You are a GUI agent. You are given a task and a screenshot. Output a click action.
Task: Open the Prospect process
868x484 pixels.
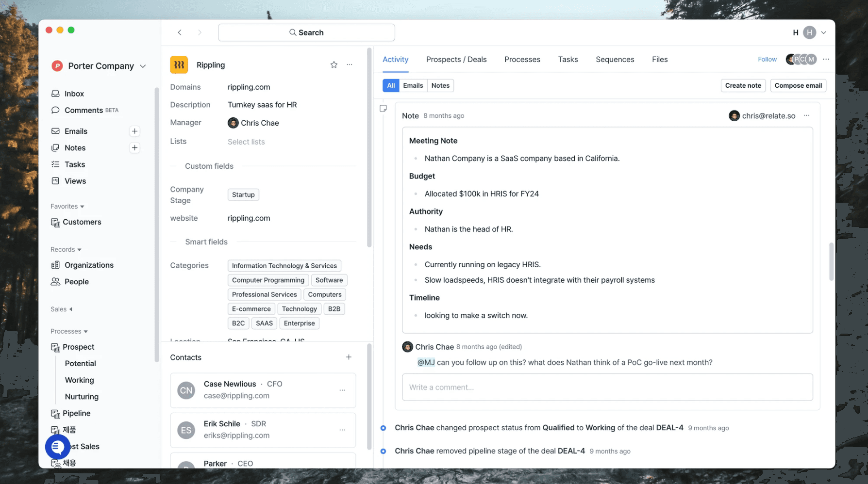pos(78,347)
